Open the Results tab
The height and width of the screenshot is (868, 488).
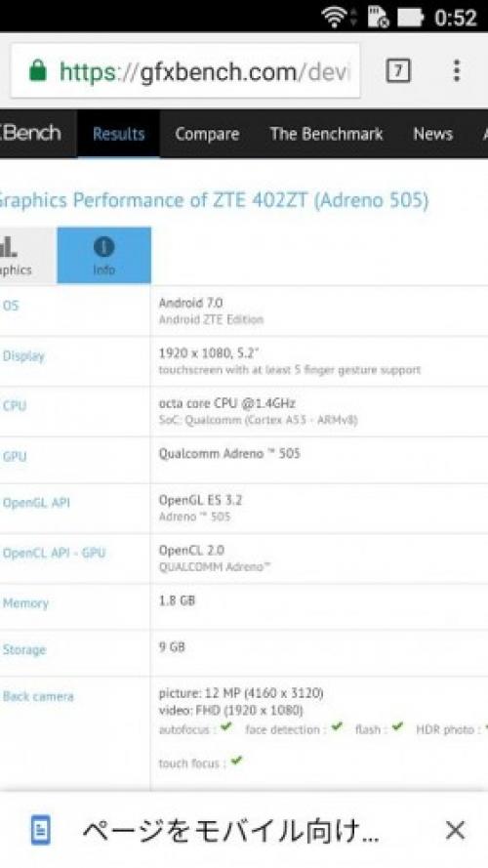118,134
